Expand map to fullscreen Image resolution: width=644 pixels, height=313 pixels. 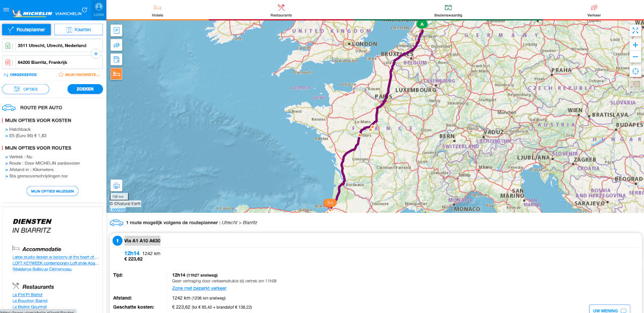[635, 31]
